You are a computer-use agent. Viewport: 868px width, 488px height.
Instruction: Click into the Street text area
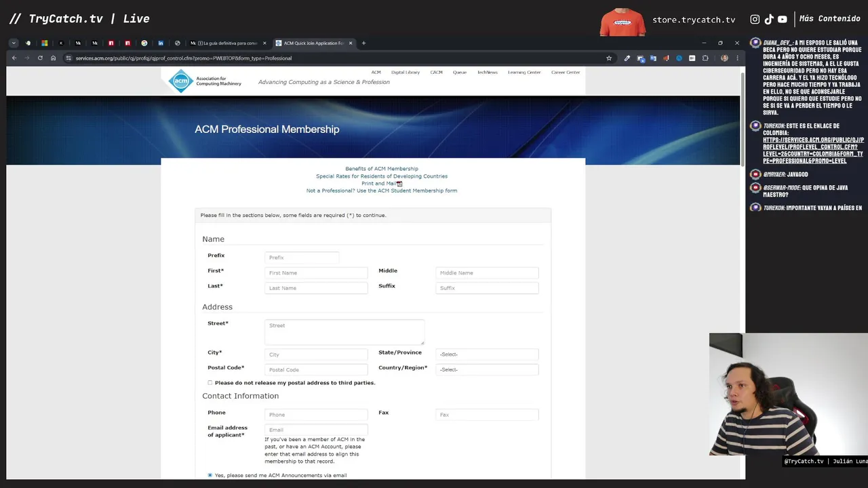[344, 332]
